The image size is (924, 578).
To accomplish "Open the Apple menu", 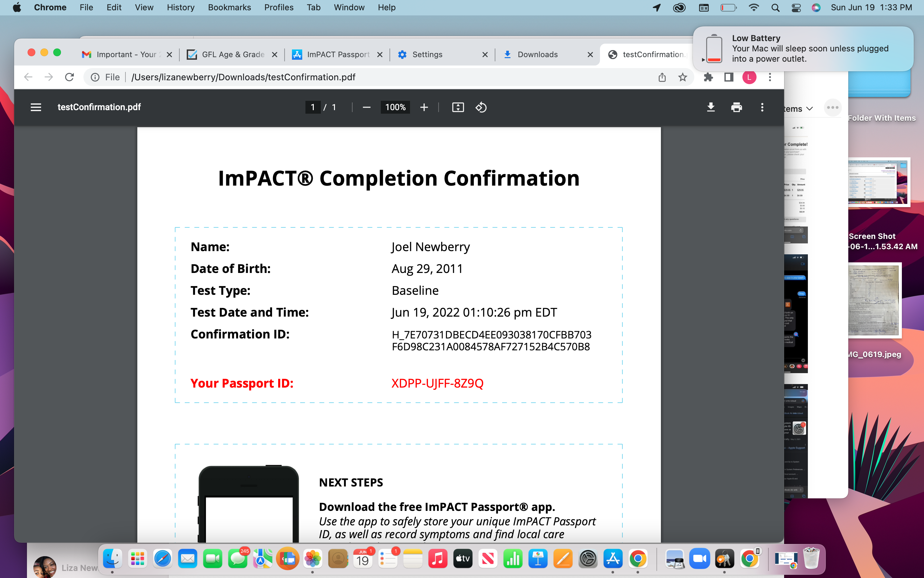I will coord(17,8).
